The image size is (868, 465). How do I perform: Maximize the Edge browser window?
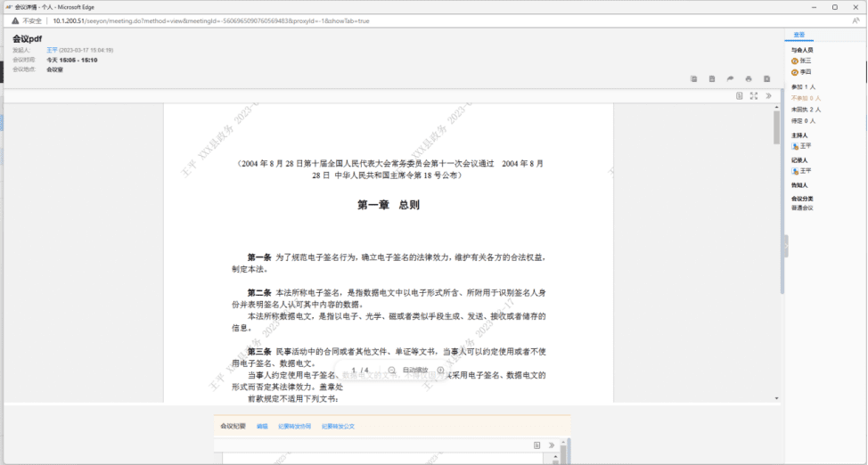coord(835,7)
